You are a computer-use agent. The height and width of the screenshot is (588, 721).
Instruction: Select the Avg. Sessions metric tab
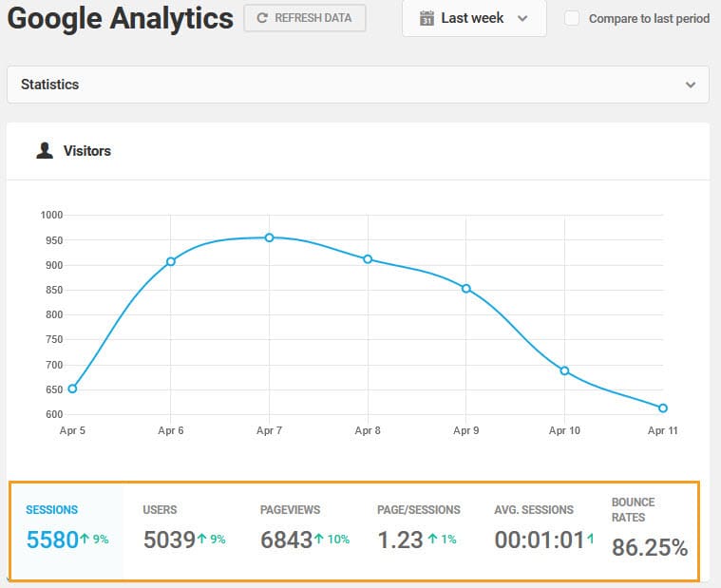pyautogui.click(x=542, y=531)
